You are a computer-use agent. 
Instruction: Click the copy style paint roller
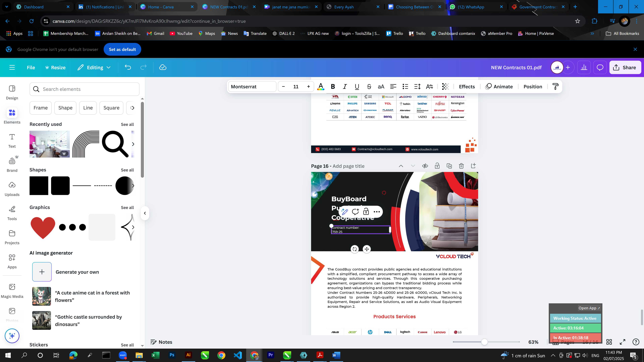[555, 86]
